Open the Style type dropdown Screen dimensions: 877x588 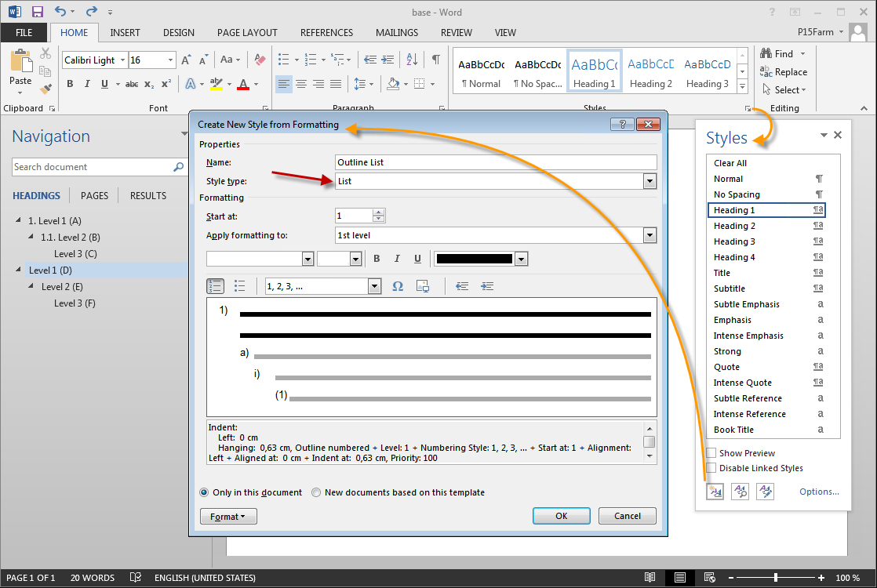(x=650, y=181)
